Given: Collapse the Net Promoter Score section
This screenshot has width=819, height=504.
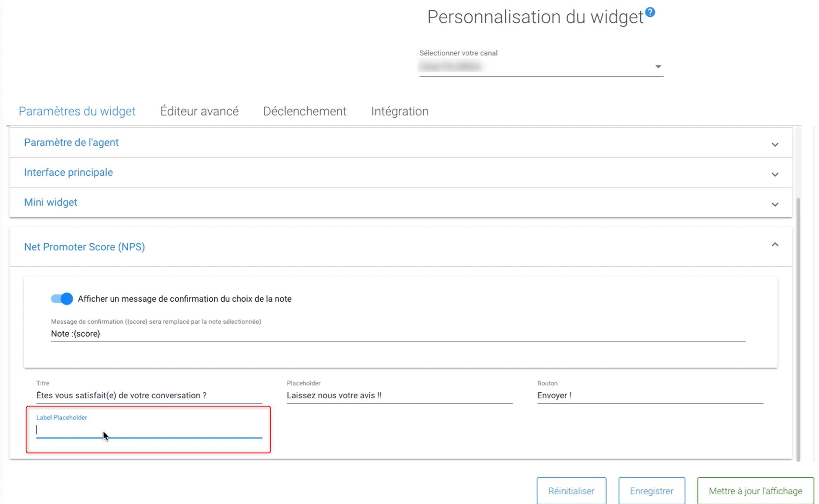Looking at the screenshot, I should click(775, 245).
